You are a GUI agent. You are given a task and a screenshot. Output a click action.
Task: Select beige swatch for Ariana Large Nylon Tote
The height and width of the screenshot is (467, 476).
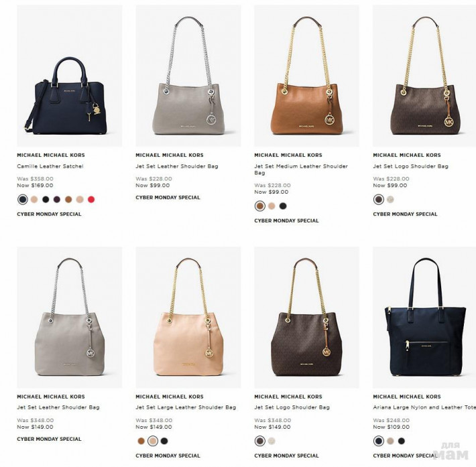pyautogui.click(x=390, y=441)
